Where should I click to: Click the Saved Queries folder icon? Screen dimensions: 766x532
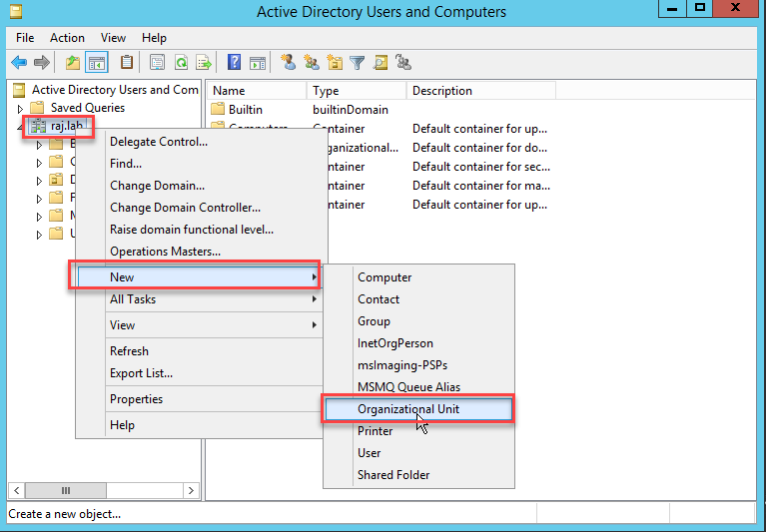pyautogui.click(x=37, y=108)
